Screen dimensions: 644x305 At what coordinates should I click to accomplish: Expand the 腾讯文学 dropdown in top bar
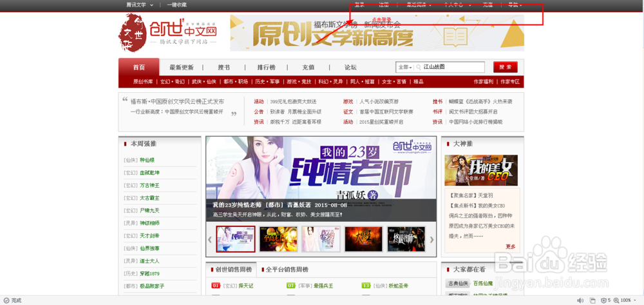click(x=151, y=5)
